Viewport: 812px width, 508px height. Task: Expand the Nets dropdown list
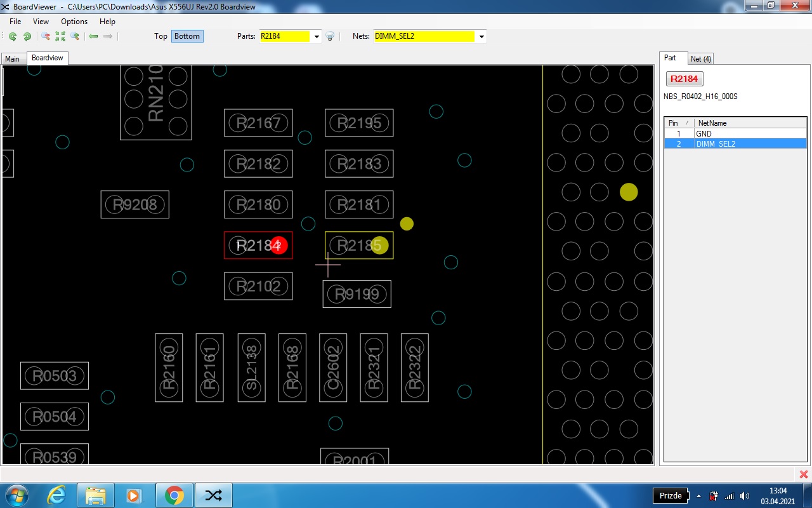point(481,36)
